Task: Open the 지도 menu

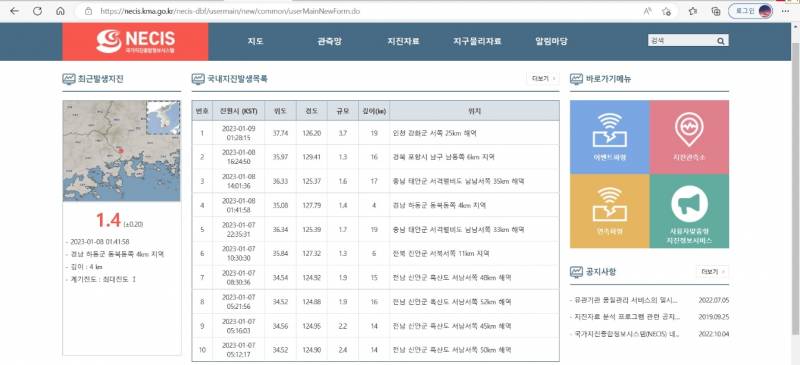Action: (x=255, y=41)
